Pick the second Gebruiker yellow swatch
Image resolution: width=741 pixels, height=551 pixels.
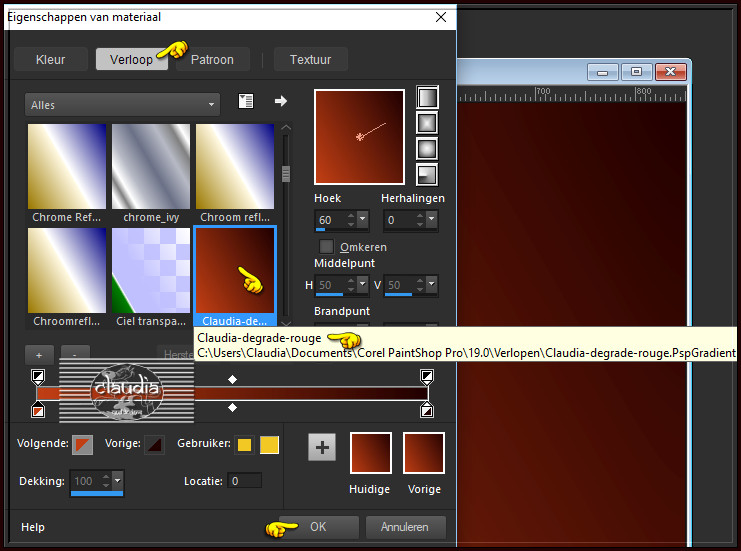[269, 445]
